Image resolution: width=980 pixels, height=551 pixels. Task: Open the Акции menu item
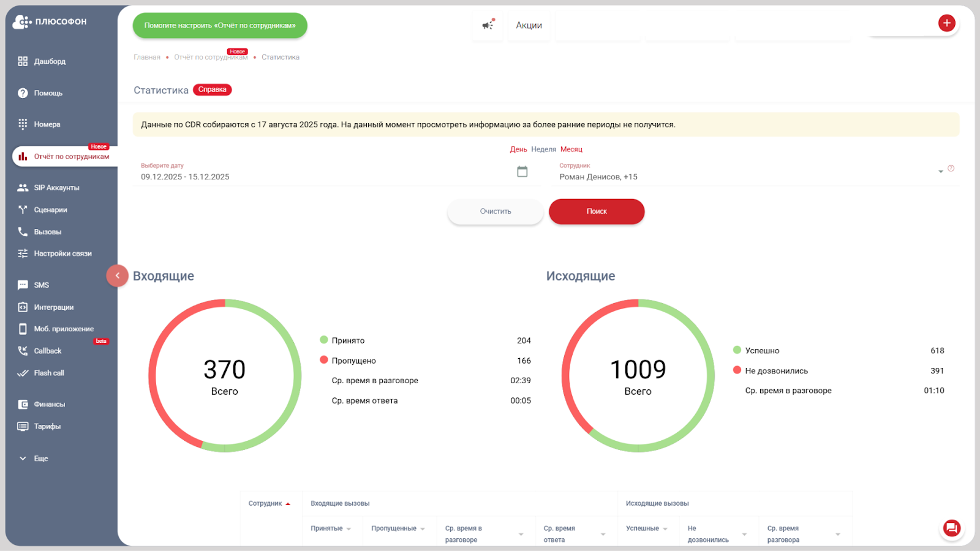click(x=529, y=25)
